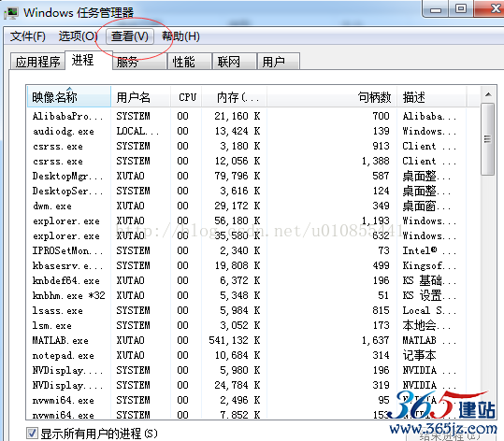This screenshot has width=504, height=441.
Task: Open the 查看(V) menu
Action: 130,36
